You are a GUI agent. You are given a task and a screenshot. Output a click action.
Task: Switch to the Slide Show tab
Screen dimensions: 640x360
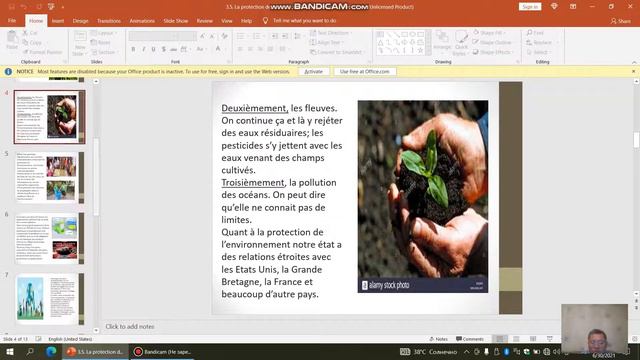click(x=176, y=21)
